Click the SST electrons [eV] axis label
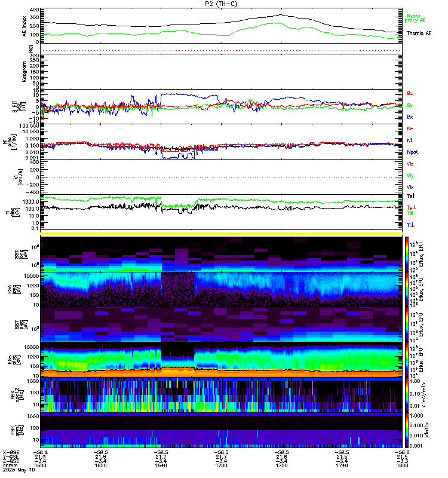448x478 pixels. (21, 324)
